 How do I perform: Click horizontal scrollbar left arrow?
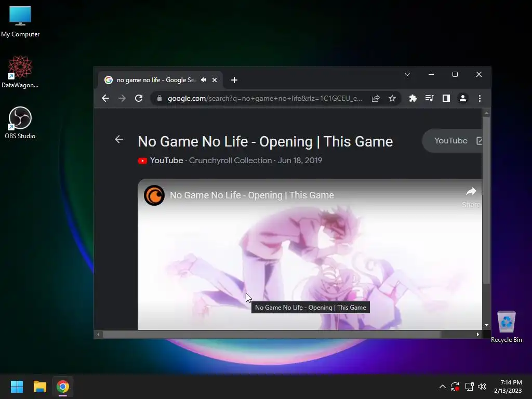point(98,334)
